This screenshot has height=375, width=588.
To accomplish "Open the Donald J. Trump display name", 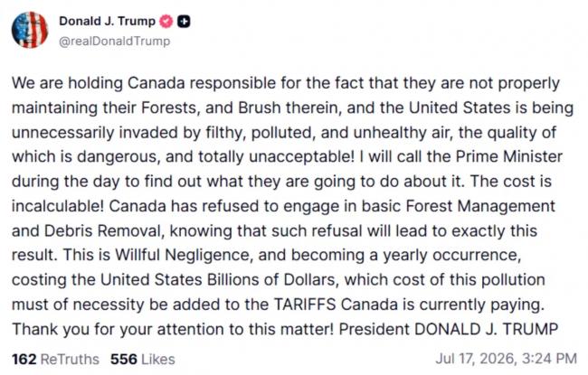I will coord(108,22).
